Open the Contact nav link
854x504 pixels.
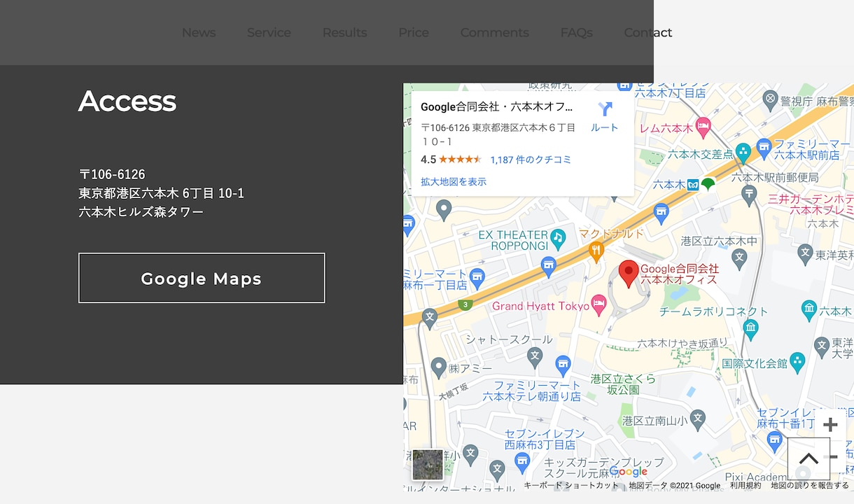647,33
